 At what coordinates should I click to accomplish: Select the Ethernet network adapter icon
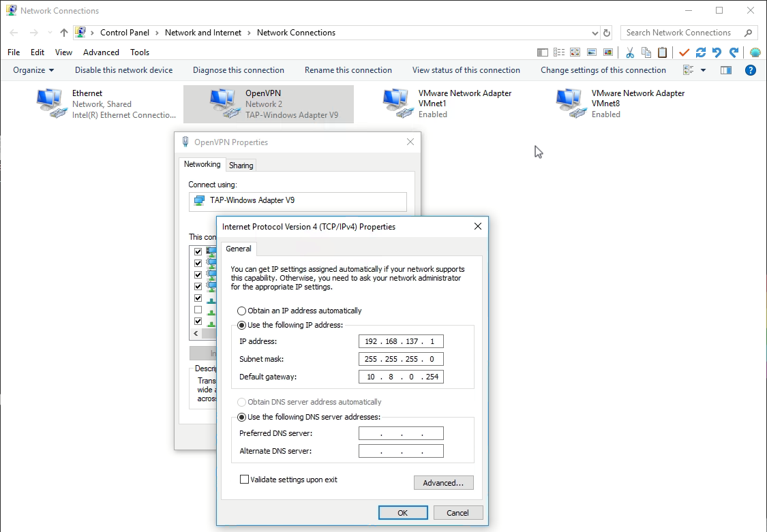click(51, 103)
